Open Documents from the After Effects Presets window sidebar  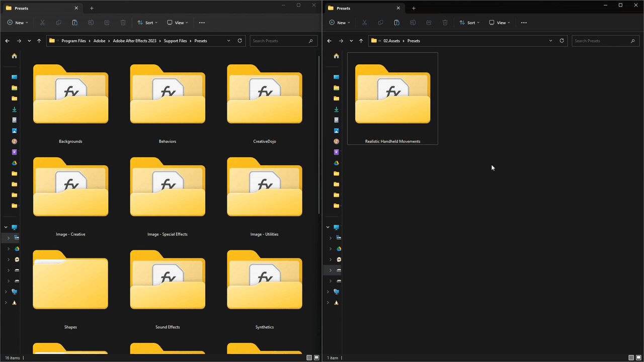click(x=14, y=120)
